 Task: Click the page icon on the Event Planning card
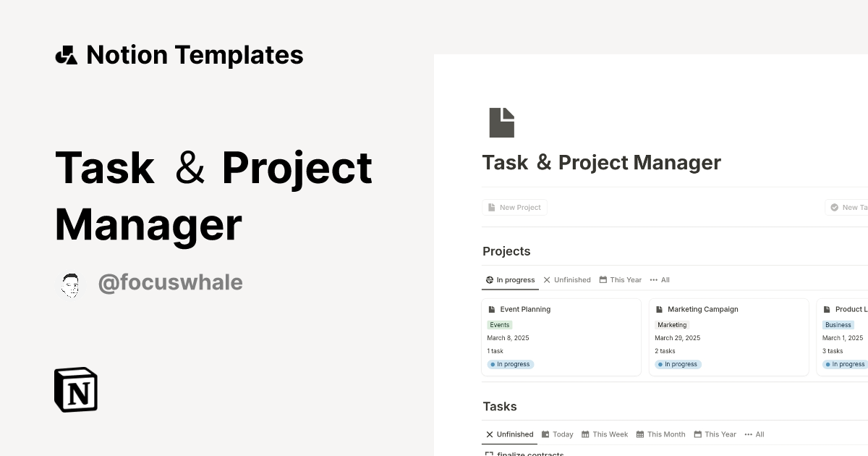click(x=492, y=309)
